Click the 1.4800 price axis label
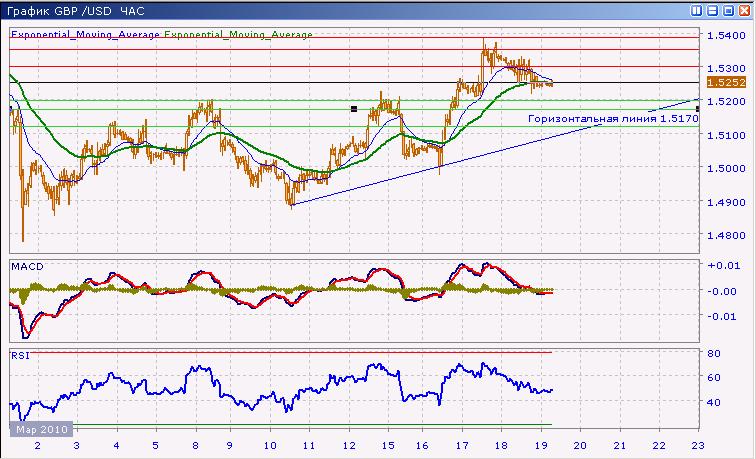Screen dimensions: 756x459 point(723,236)
